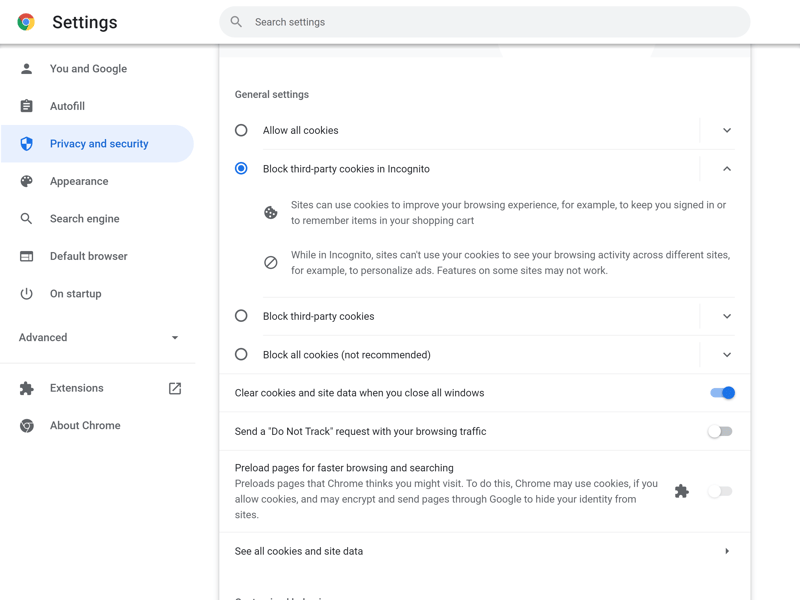Click the Appearance palette icon
800x600 pixels.
coord(27,181)
